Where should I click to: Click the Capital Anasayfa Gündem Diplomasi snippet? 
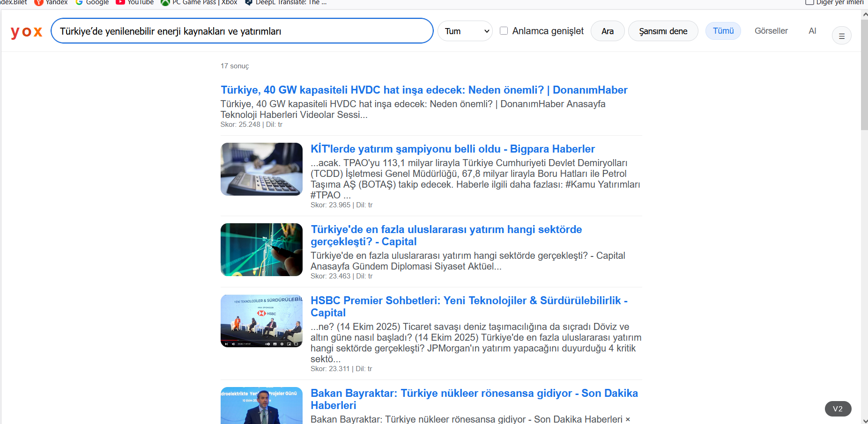pyautogui.click(x=467, y=261)
